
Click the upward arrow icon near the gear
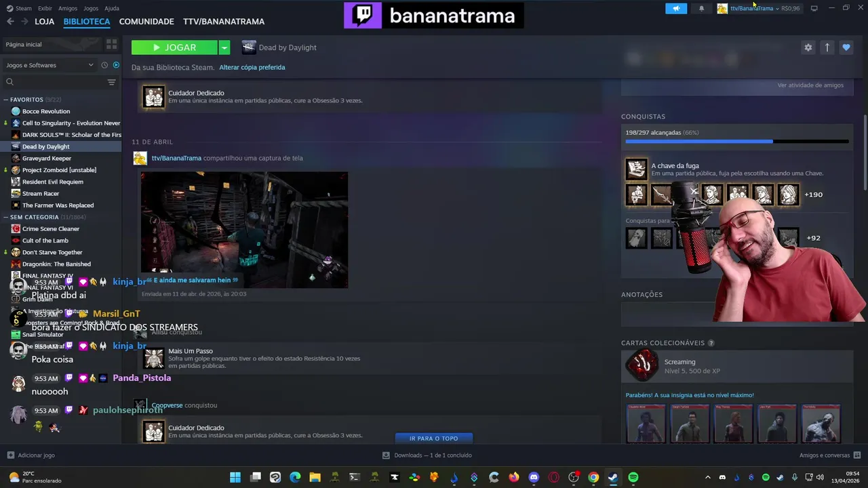click(827, 47)
